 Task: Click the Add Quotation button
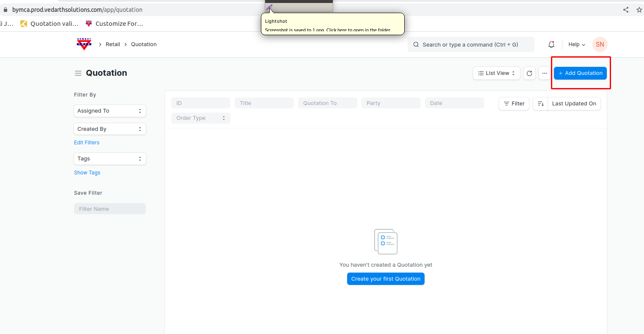tap(580, 73)
